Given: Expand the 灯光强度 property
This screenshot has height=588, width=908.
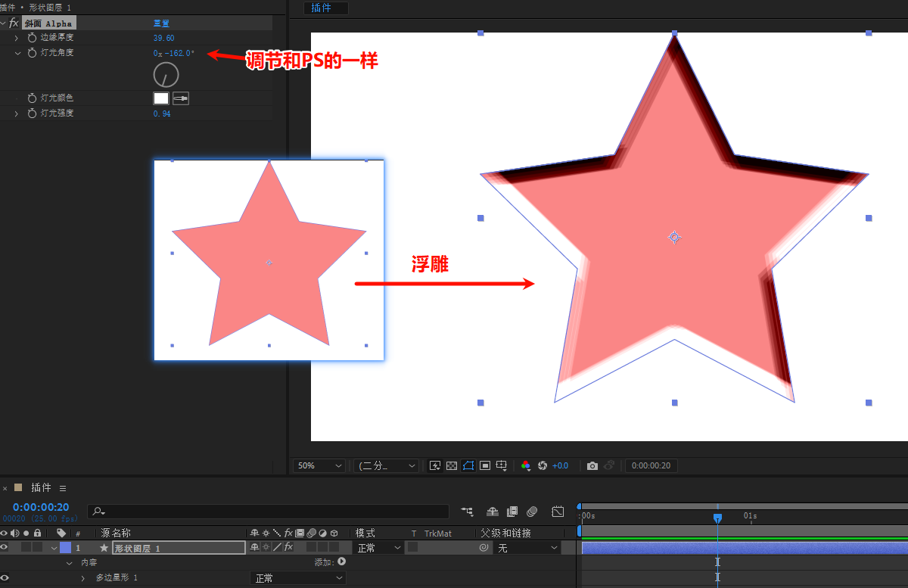Looking at the screenshot, I should click(x=17, y=114).
